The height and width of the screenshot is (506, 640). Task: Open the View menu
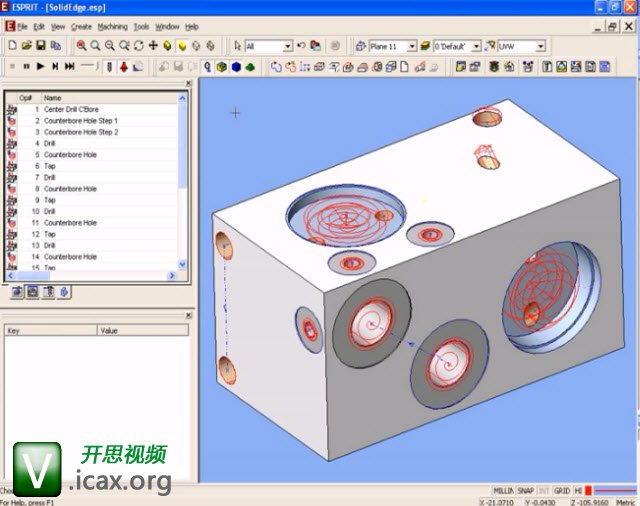[x=58, y=27]
